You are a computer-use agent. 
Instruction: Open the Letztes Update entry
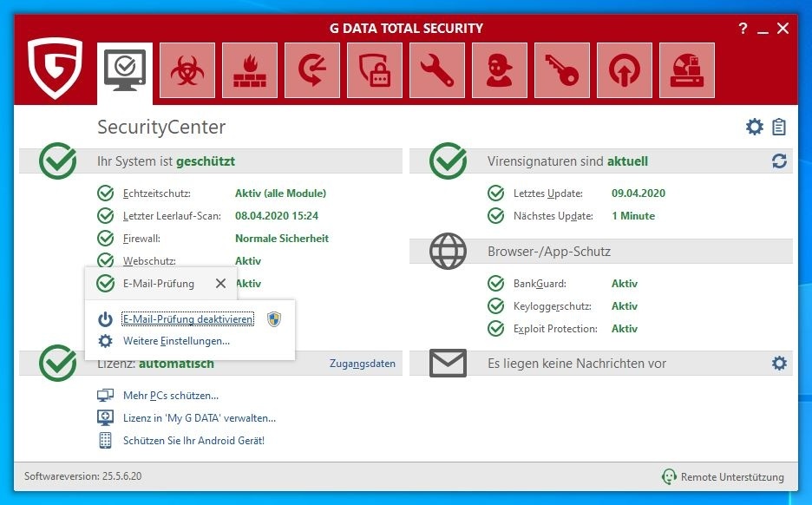(x=548, y=193)
